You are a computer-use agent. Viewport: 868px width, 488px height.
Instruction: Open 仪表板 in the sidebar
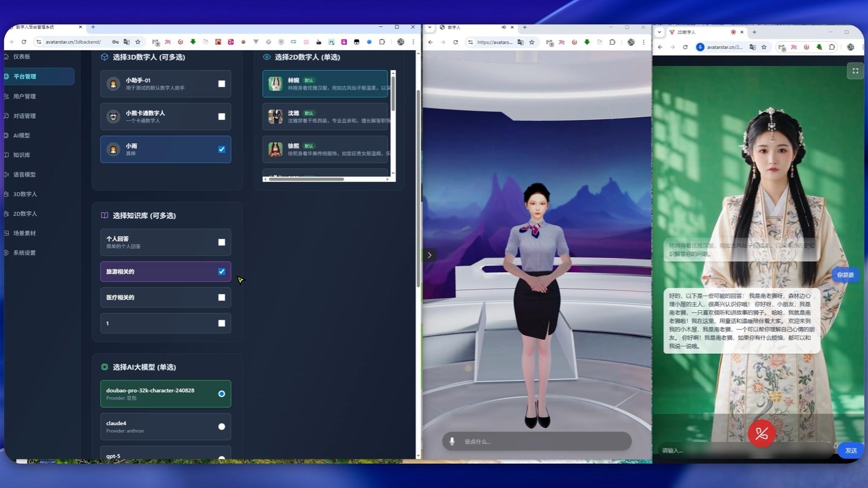[21, 56]
